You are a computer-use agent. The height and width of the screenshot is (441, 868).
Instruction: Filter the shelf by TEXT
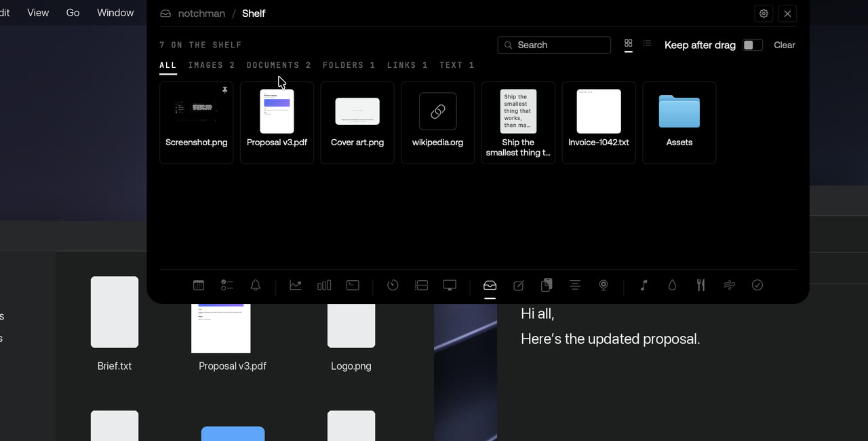(x=457, y=65)
